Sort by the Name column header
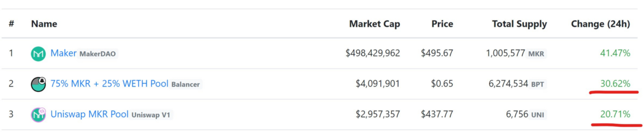 tap(44, 24)
